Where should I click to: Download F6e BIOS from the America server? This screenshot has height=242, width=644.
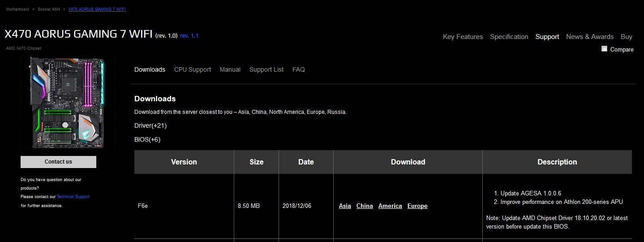(390, 206)
